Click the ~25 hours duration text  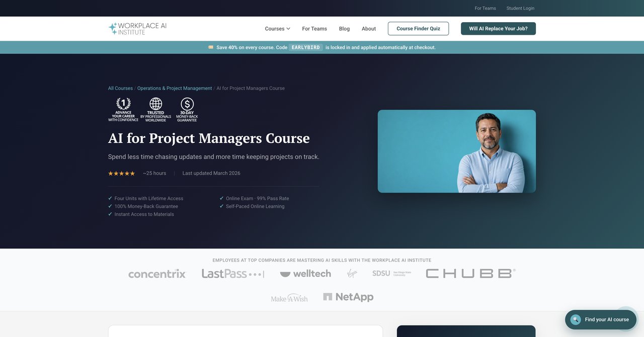154,174
